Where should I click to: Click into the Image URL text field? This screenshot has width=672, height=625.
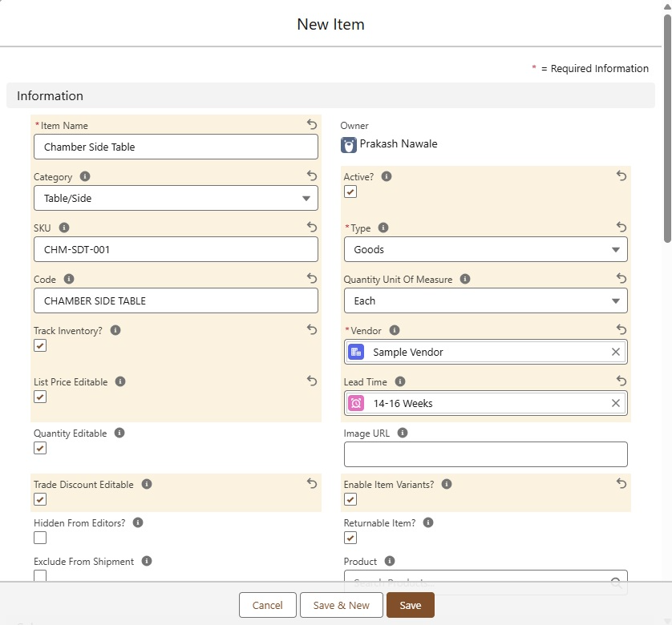(x=485, y=454)
